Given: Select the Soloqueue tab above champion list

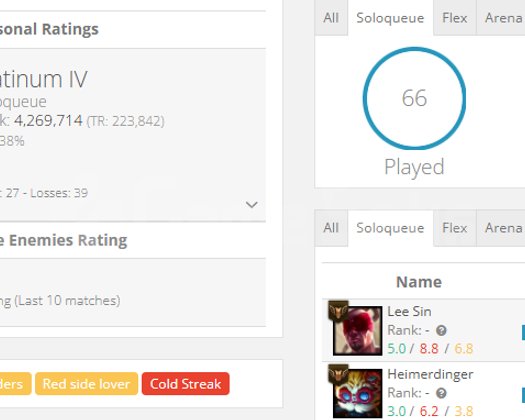Looking at the screenshot, I should [390, 228].
